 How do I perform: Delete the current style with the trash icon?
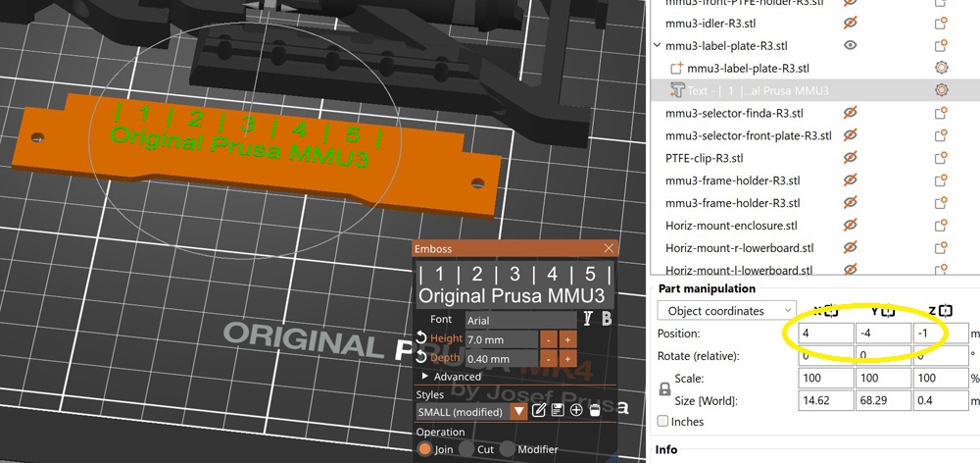pyautogui.click(x=594, y=411)
